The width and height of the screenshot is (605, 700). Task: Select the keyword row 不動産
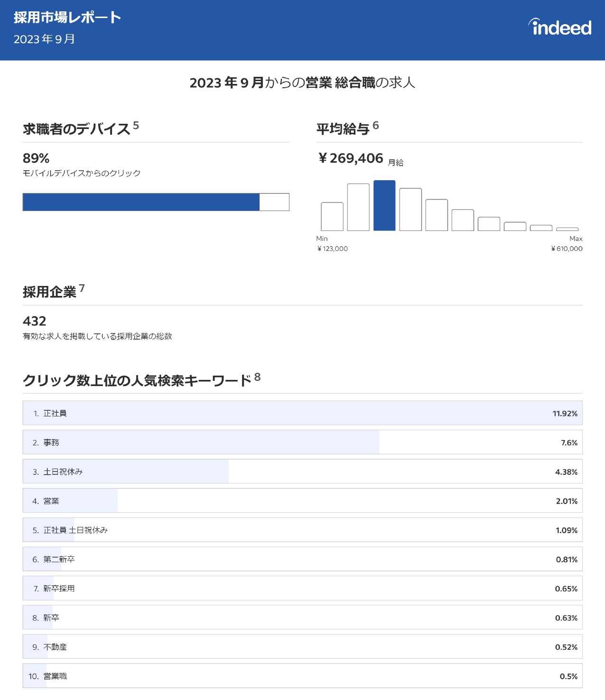(302, 647)
